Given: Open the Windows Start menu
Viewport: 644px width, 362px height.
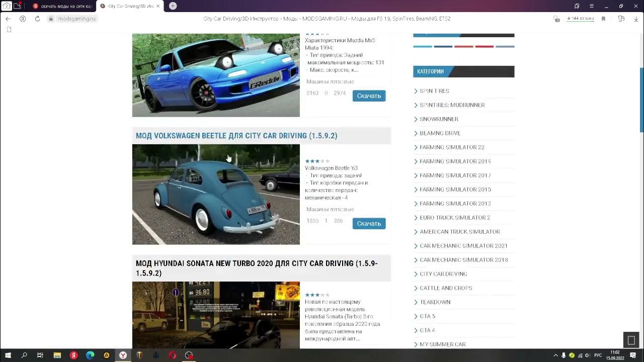Looking at the screenshot, I should 8,355.
